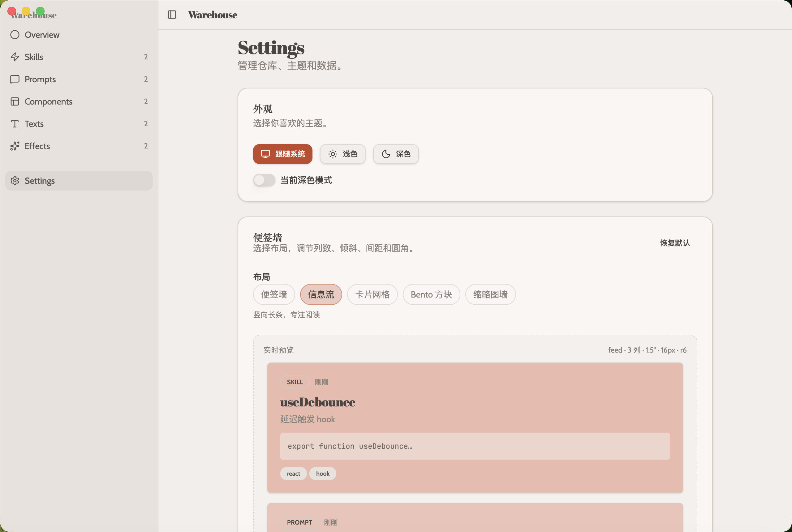
Task: Click the monitor icon on 跟随系统
Action: 265,154
